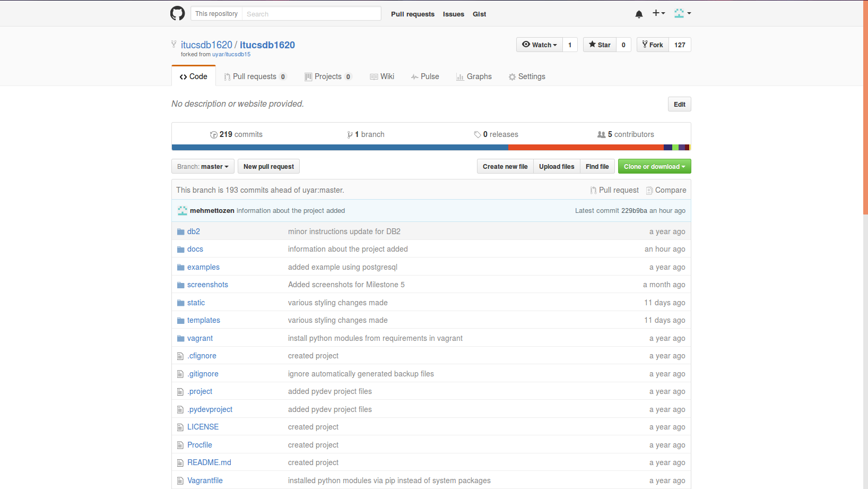
Task: Click the screenshots folder icon
Action: (181, 285)
